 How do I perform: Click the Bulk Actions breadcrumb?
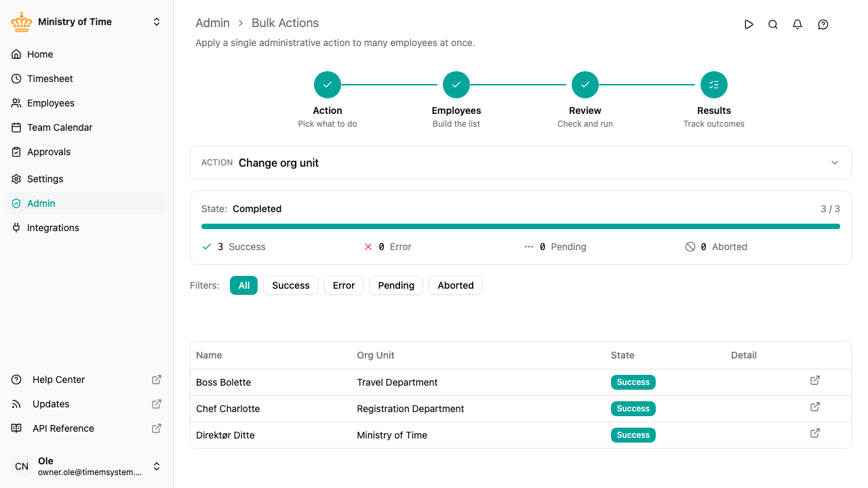(285, 23)
